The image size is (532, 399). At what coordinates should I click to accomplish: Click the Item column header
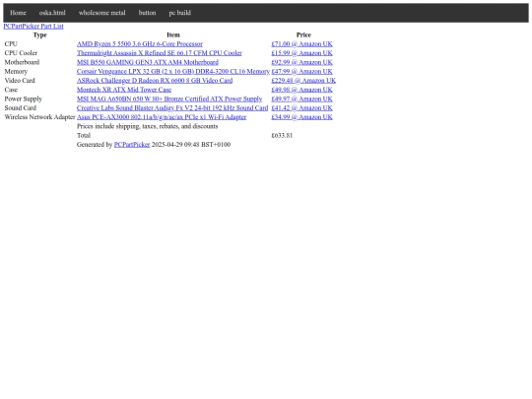173,34
